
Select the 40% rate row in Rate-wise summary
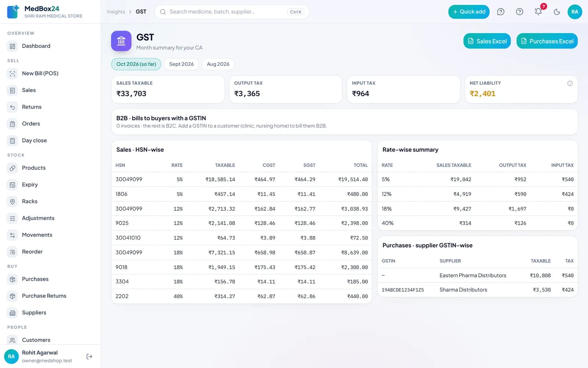coord(477,223)
